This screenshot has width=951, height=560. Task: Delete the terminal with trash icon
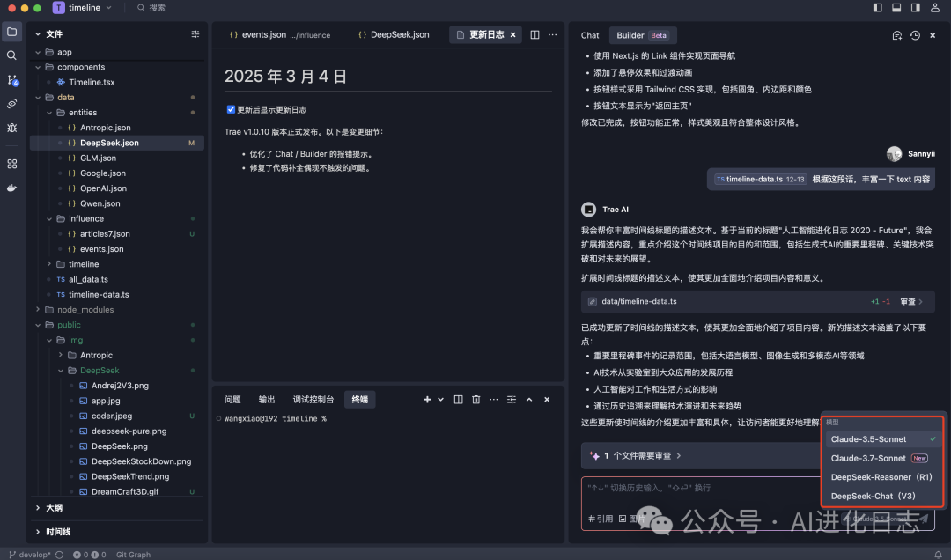(x=476, y=399)
